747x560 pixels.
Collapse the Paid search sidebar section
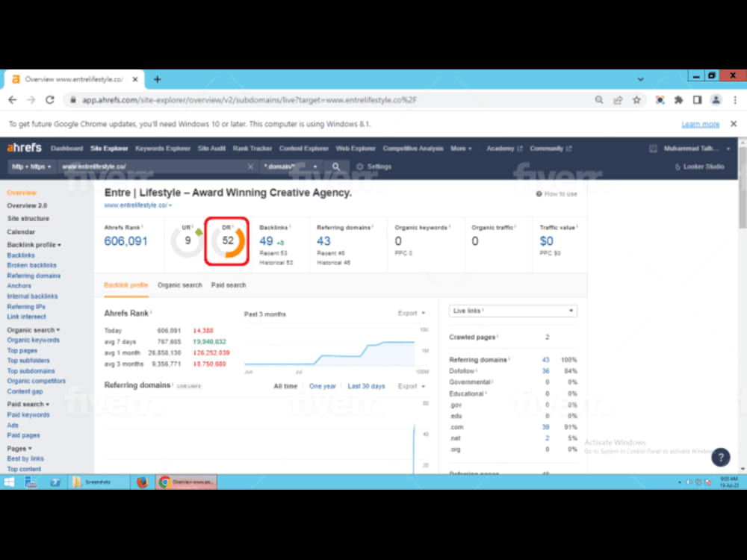tap(28, 404)
